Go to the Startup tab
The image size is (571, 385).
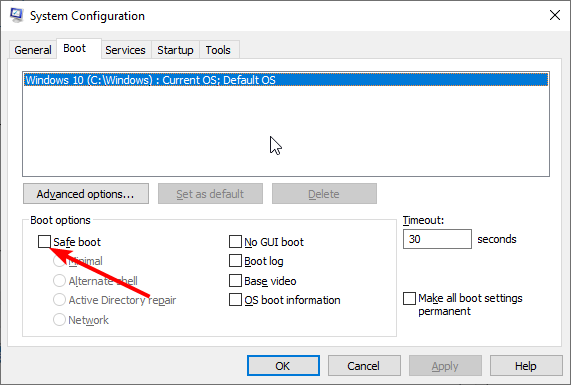click(x=175, y=50)
